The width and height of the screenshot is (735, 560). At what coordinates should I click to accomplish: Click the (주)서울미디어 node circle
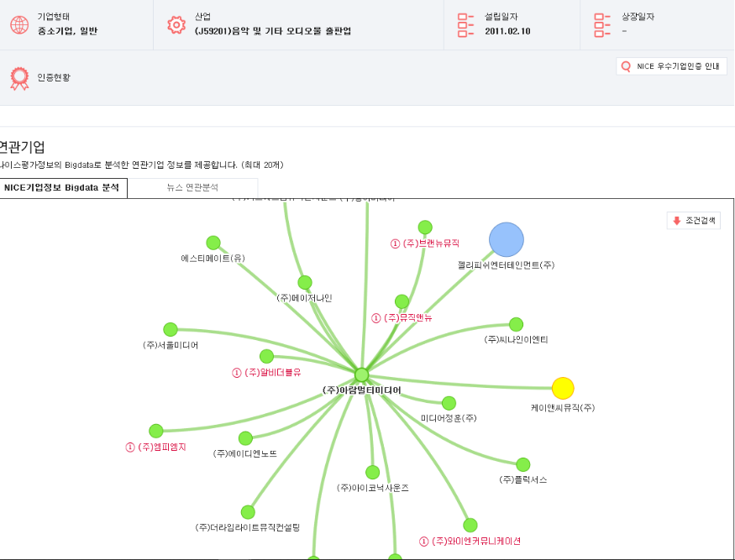[171, 329]
